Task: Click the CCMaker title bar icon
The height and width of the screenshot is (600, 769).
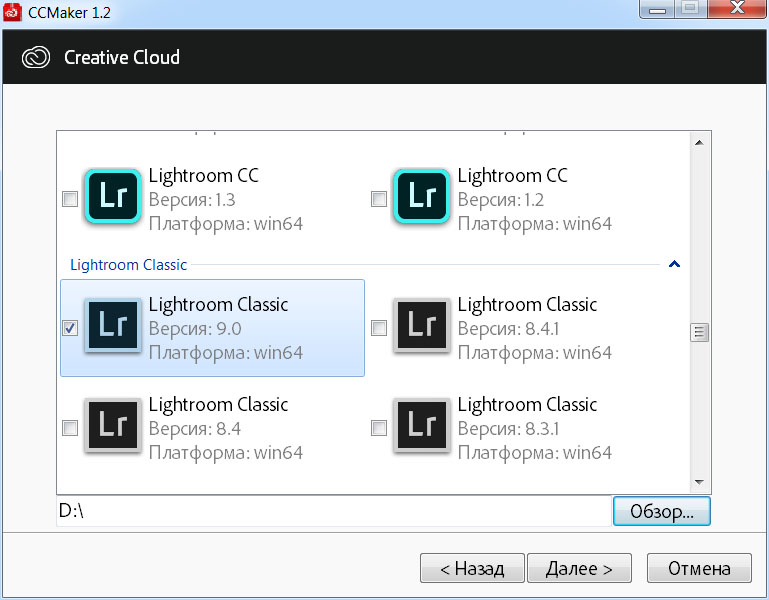Action: (x=12, y=12)
